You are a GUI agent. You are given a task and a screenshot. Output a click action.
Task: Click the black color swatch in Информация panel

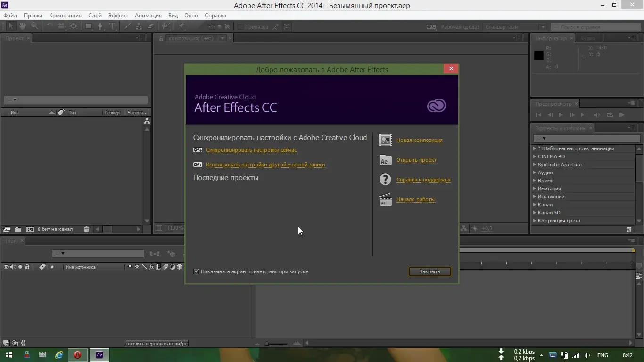[x=538, y=56]
